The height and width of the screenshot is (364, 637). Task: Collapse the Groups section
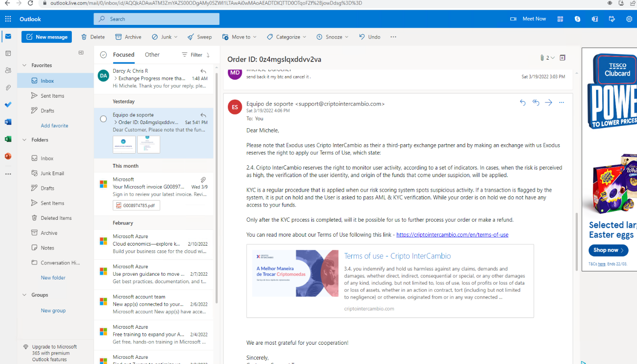tap(25, 295)
